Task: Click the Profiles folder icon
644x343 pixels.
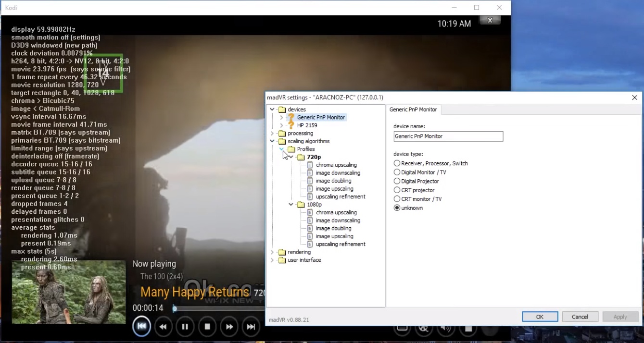Action: [x=291, y=149]
